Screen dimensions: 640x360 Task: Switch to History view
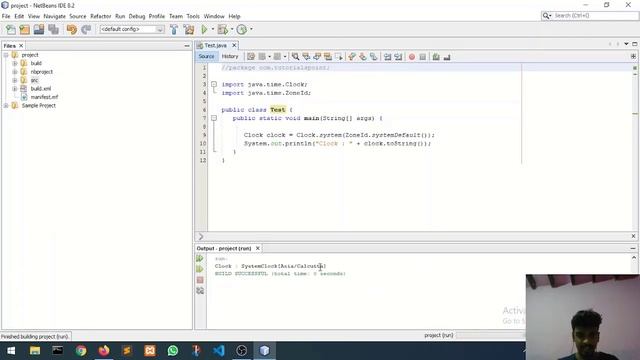pos(230,56)
